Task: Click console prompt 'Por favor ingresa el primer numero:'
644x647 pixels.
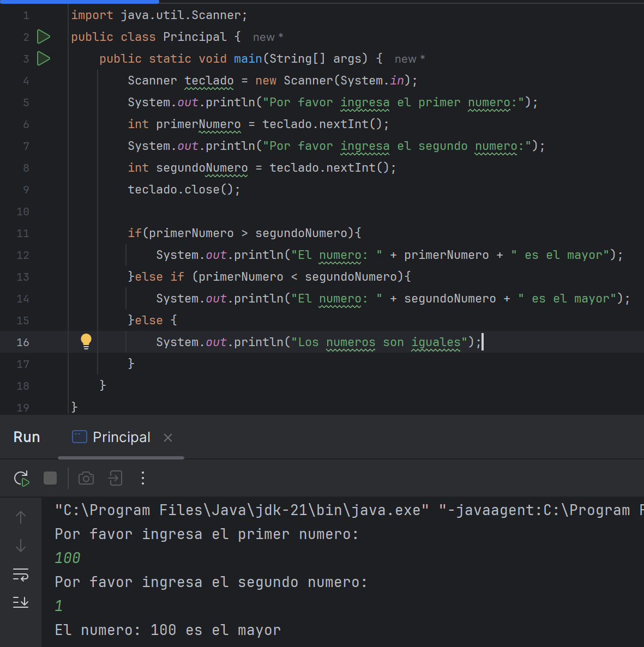Action: point(207,534)
